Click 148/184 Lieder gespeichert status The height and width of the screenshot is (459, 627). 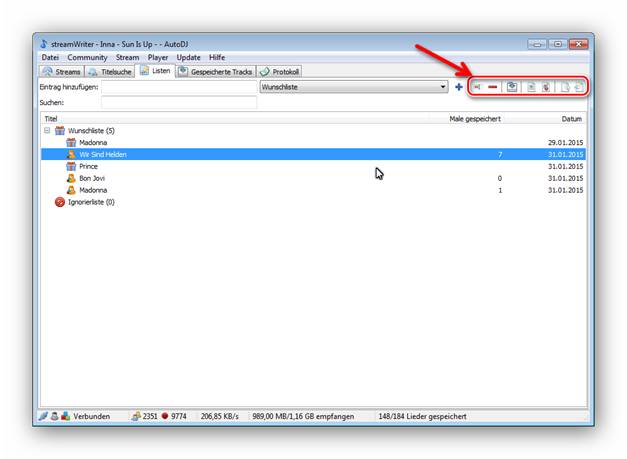[422, 416]
